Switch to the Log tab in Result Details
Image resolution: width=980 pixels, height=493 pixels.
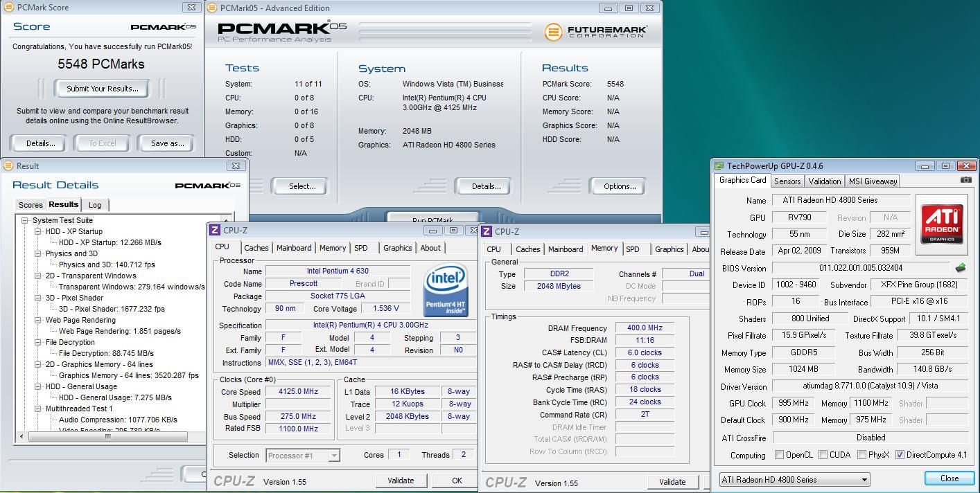click(95, 205)
